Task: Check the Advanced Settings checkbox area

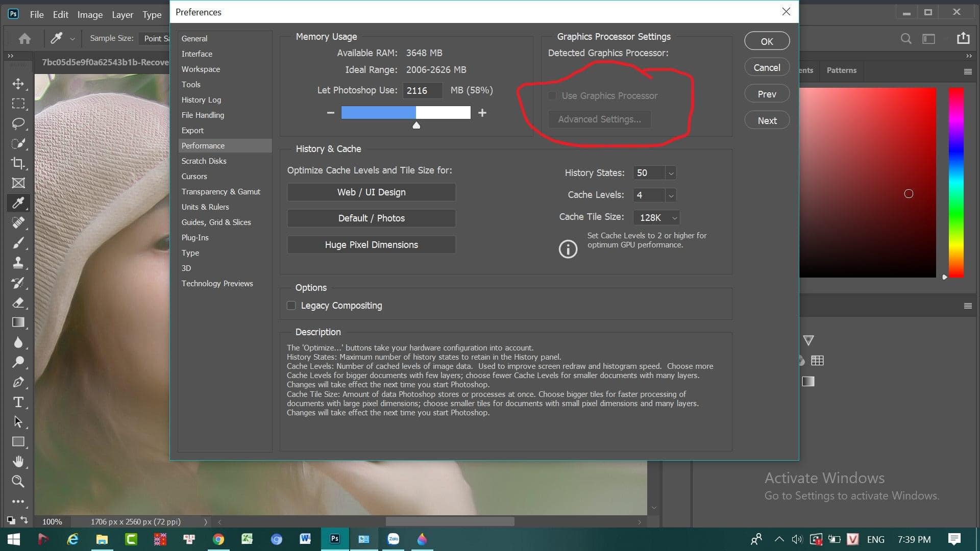Action: tap(598, 119)
